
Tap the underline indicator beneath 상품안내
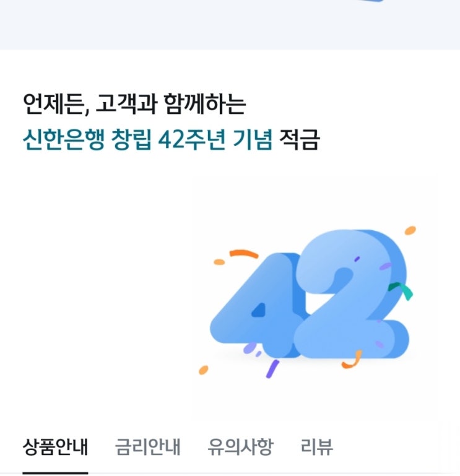point(55,473)
